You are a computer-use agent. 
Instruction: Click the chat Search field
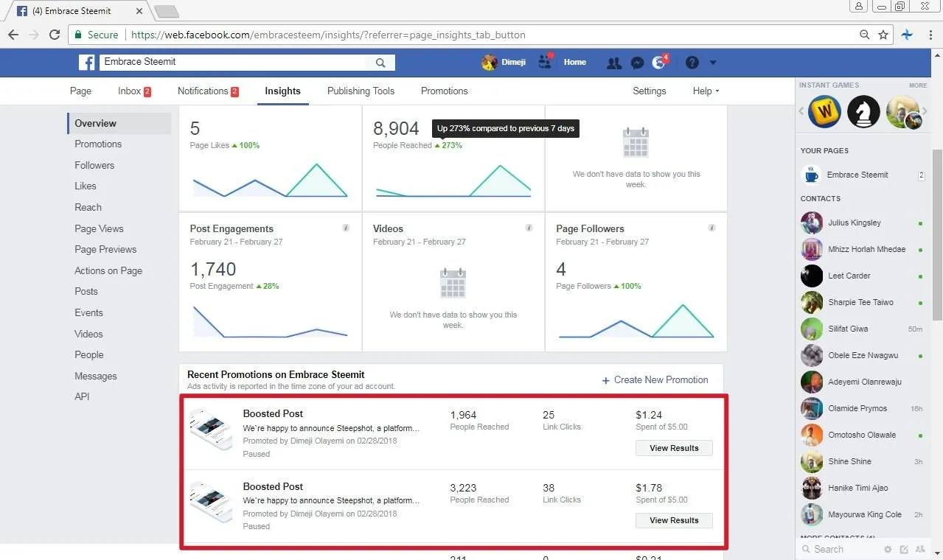841,550
